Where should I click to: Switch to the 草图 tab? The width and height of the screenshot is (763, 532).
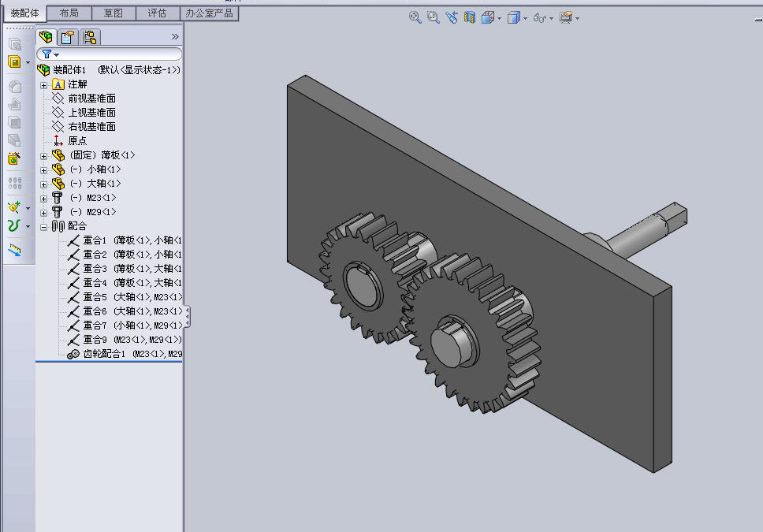[x=113, y=13]
